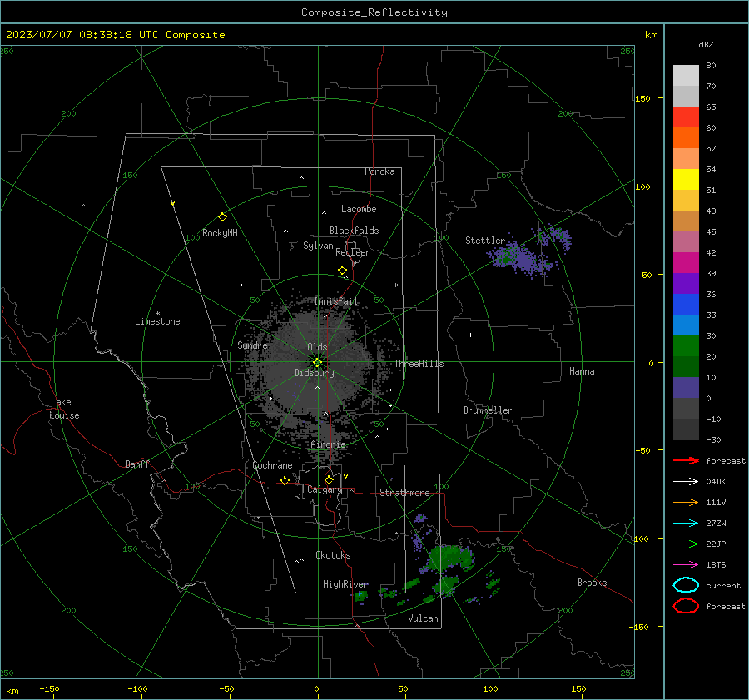Click the ThreeHills label
The width and height of the screenshot is (749, 700).
tap(419, 364)
